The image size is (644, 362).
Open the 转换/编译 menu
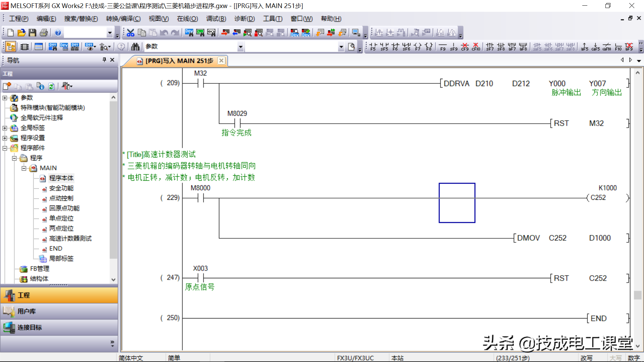[123, 19]
